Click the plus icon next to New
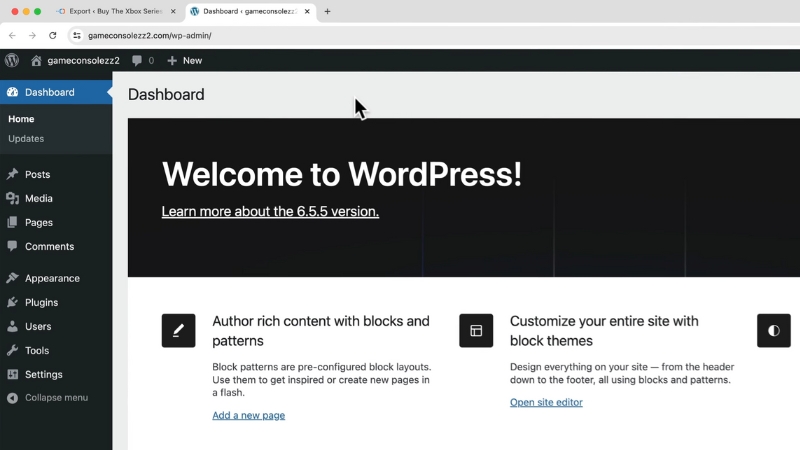 [x=172, y=61]
